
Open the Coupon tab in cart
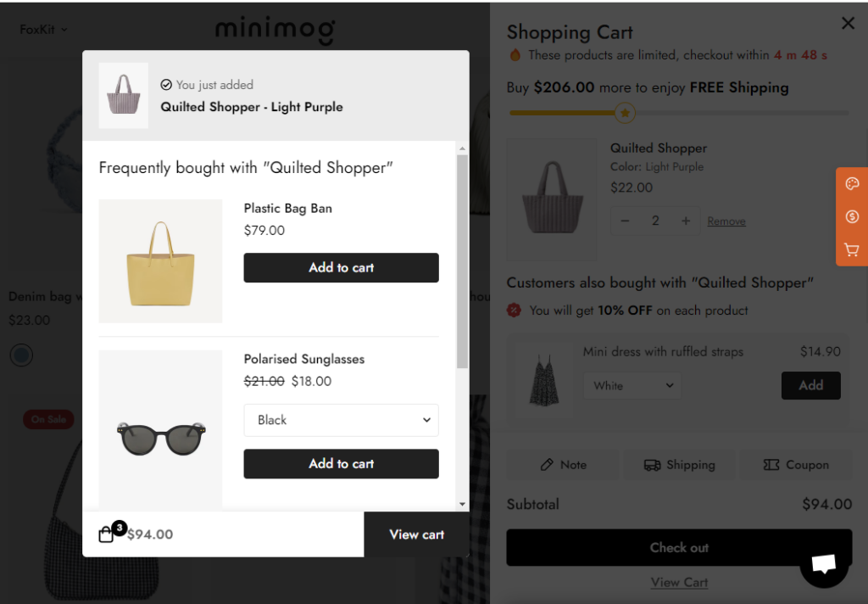(x=796, y=465)
